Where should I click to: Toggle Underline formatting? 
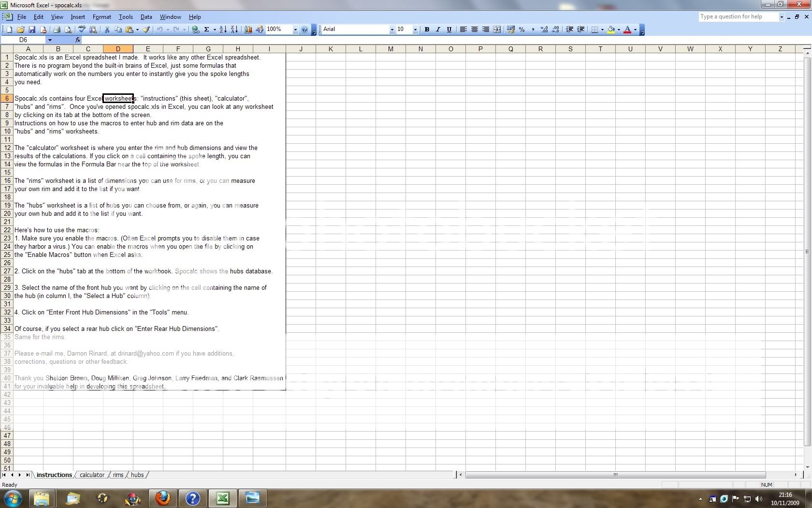pyautogui.click(x=449, y=30)
